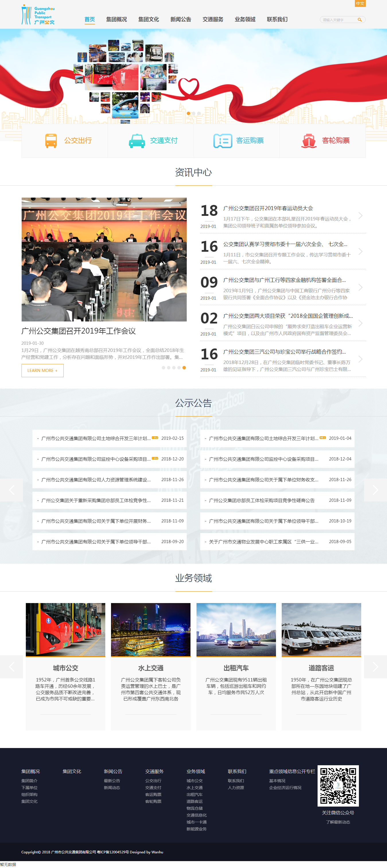Expand the 三汽公司与珍宝公司 news item arrow
The image size is (387, 868).
(x=360, y=359)
